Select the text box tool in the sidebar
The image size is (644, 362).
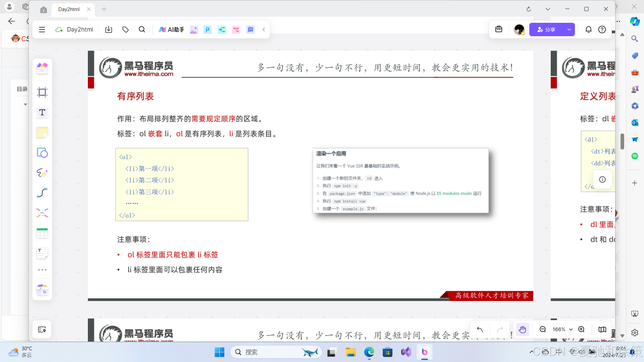[x=42, y=112]
